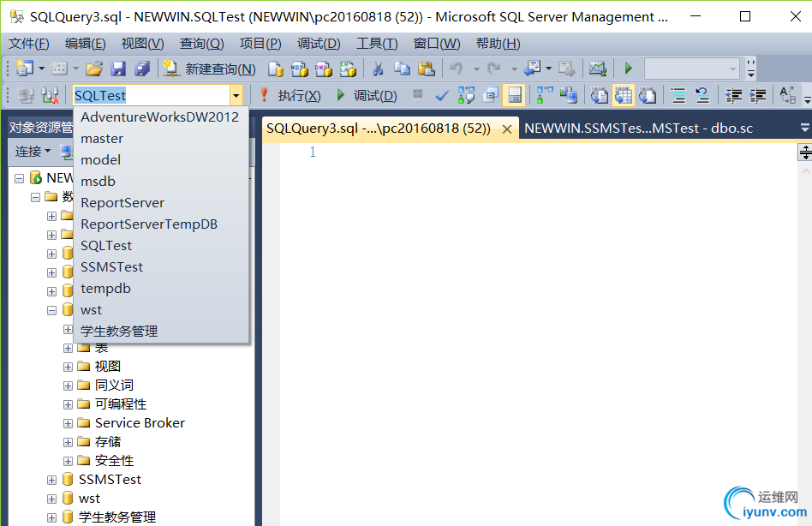Image resolution: width=812 pixels, height=526 pixels.
Task: Open the Activity Monitor icon
Action: click(597, 69)
